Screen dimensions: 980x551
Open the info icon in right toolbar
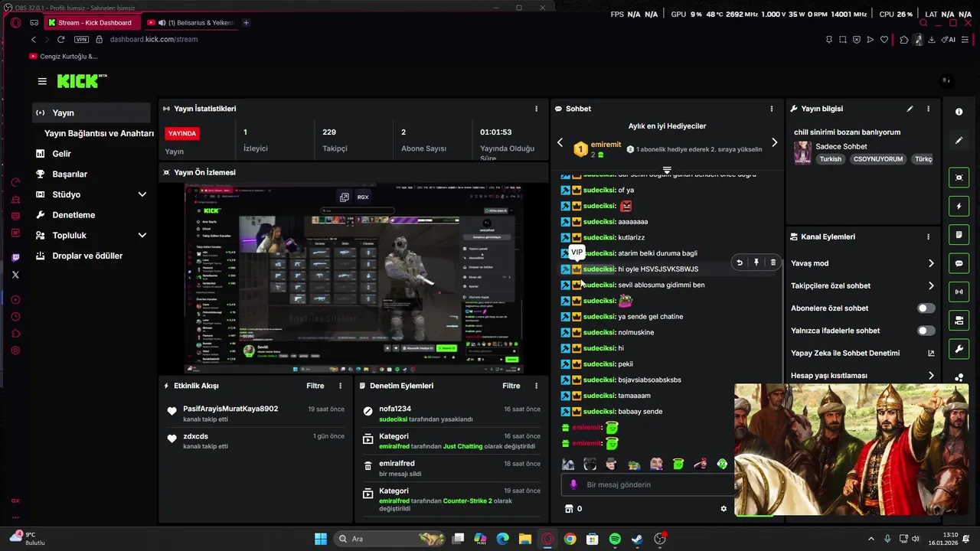[x=959, y=112]
